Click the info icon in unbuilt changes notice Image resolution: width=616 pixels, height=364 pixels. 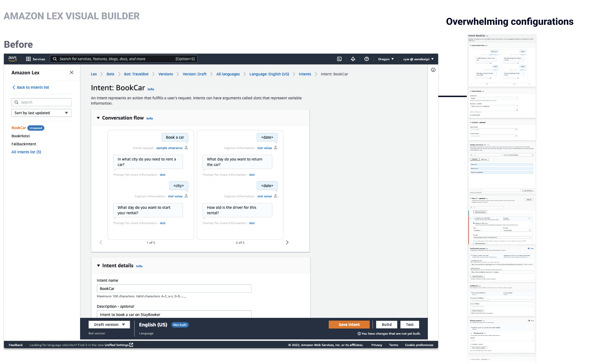[359, 334]
